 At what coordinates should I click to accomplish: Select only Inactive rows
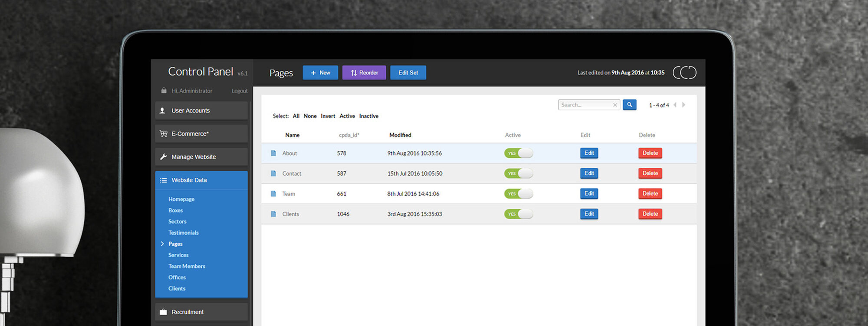pyautogui.click(x=369, y=116)
